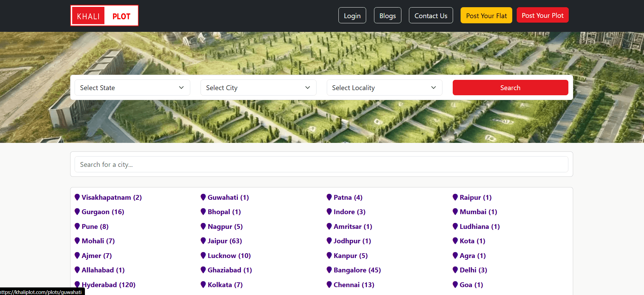Click the map pin icon beside Visakhapatnam

77,197
